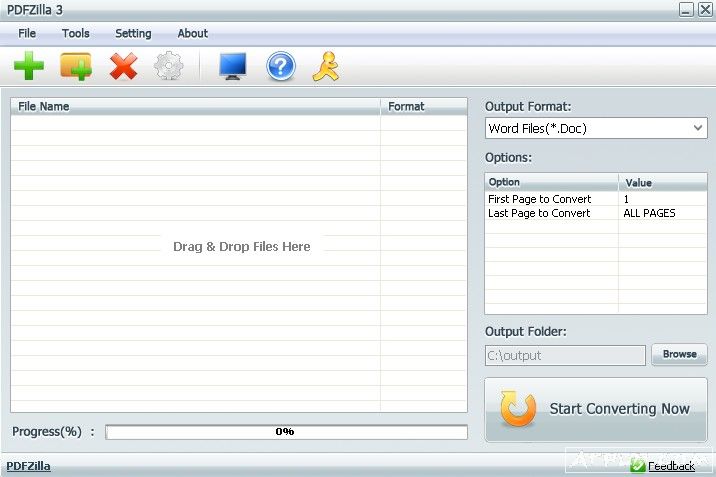
Task: Click the conversion progress bar
Action: (286, 432)
